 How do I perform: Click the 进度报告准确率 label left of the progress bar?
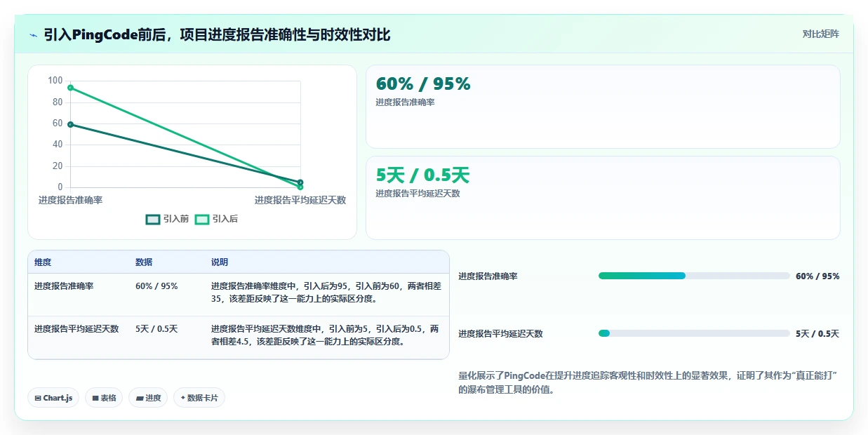pos(488,276)
